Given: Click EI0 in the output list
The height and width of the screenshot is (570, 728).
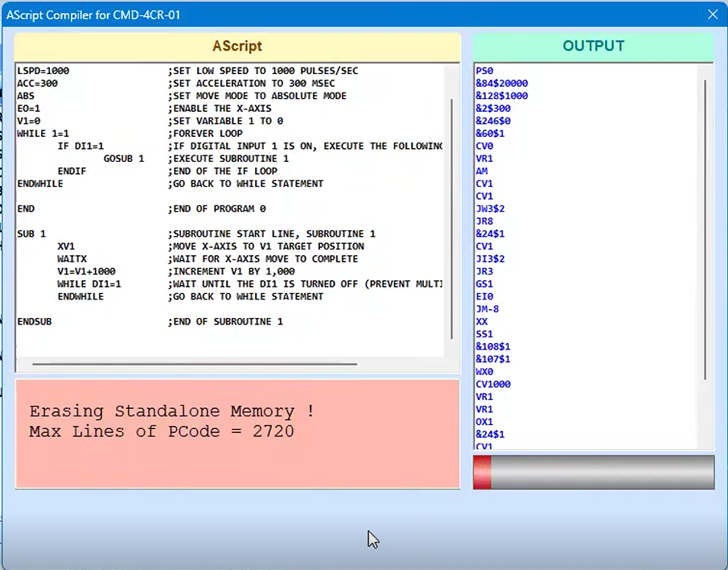Looking at the screenshot, I should click(484, 296).
